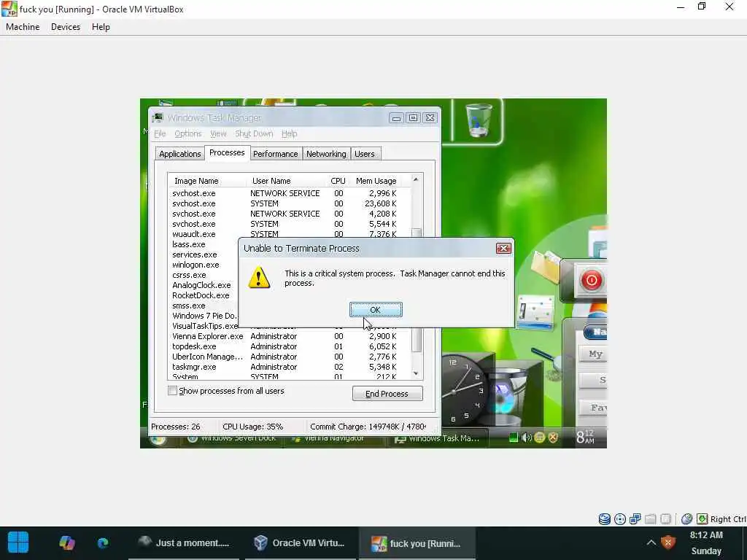Open the VirtualBox Help menu
Image resolution: width=747 pixels, height=560 pixels.
(x=101, y=27)
